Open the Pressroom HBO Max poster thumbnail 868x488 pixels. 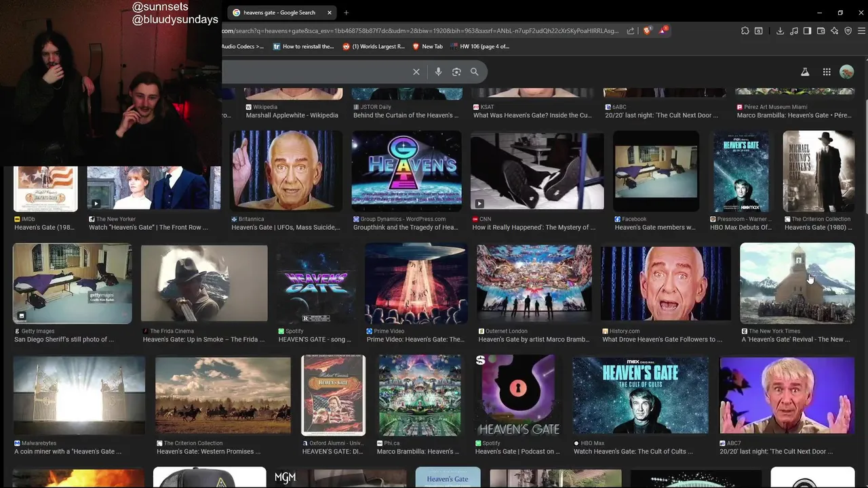741,170
